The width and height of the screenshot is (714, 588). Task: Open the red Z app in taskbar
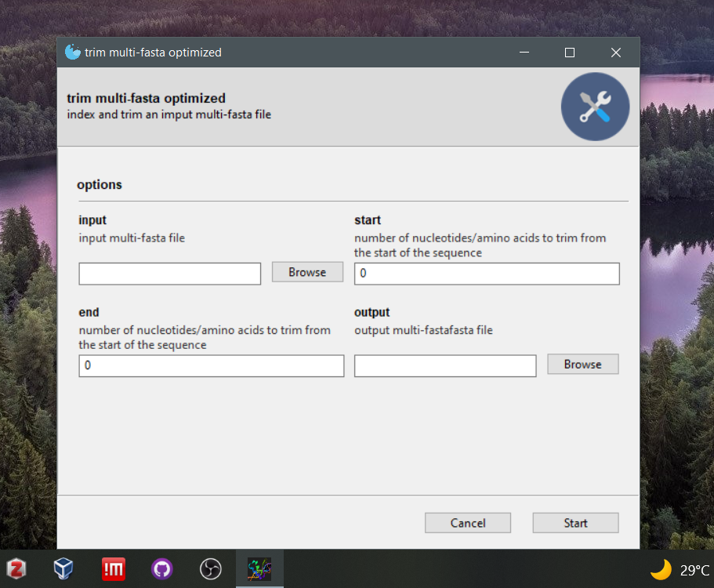pyautogui.click(x=16, y=568)
